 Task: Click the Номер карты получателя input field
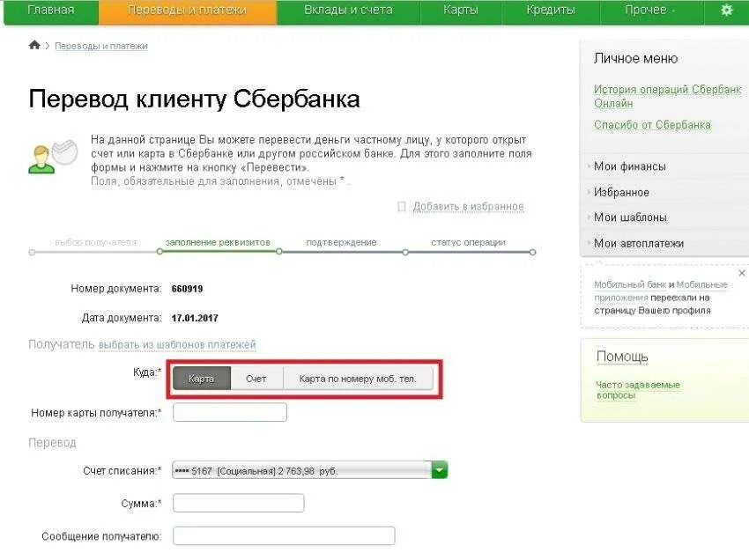(x=230, y=412)
